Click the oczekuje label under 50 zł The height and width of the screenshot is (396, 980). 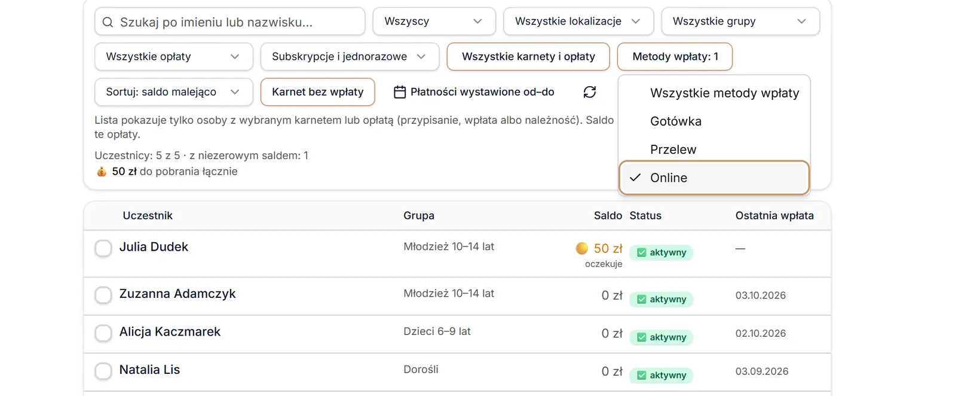pos(604,264)
